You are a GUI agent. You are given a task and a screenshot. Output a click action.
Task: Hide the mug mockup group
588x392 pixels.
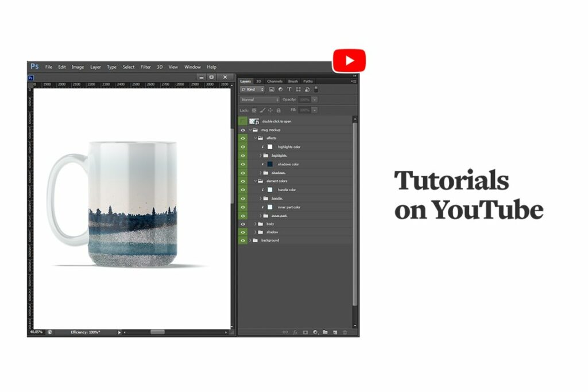click(243, 130)
